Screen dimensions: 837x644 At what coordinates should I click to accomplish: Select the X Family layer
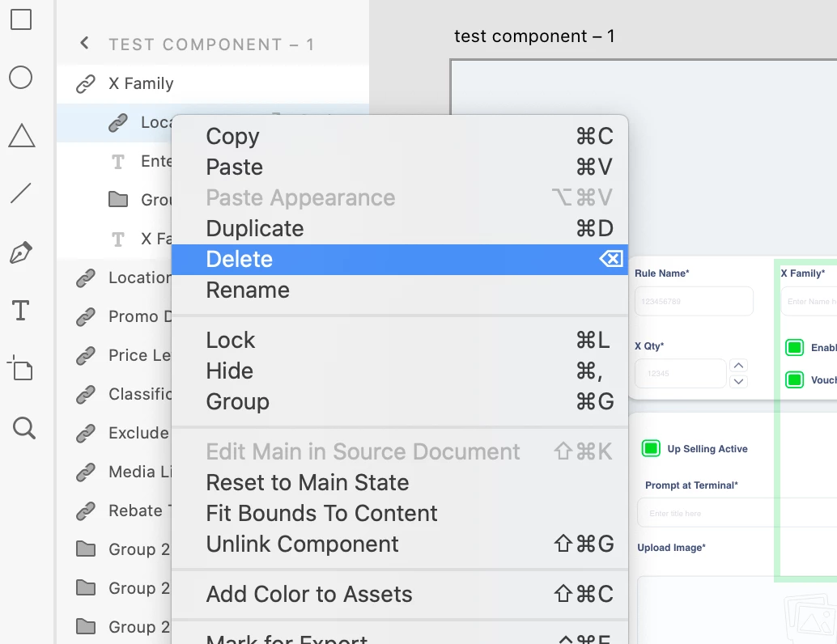tap(212, 84)
